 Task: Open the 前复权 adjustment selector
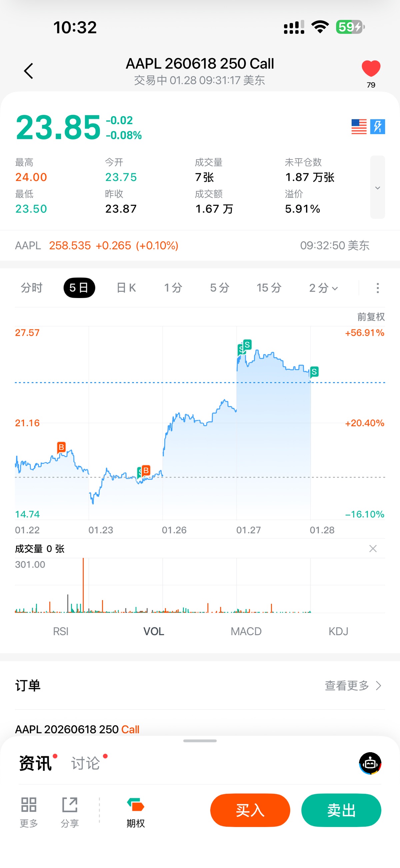point(370,317)
